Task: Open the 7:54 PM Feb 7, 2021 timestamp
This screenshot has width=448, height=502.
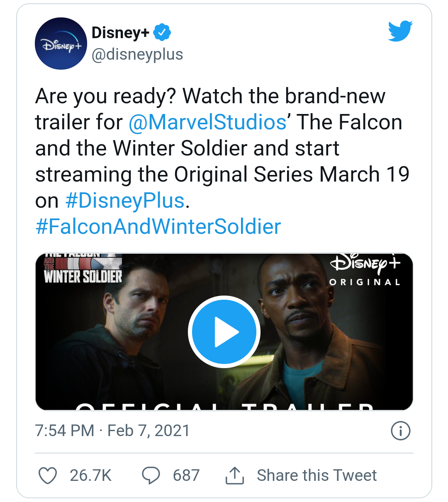Action: tap(112, 431)
